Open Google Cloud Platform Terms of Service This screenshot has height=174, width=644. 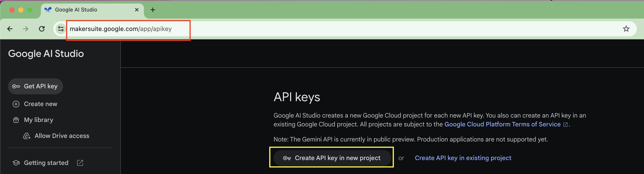[x=502, y=124]
